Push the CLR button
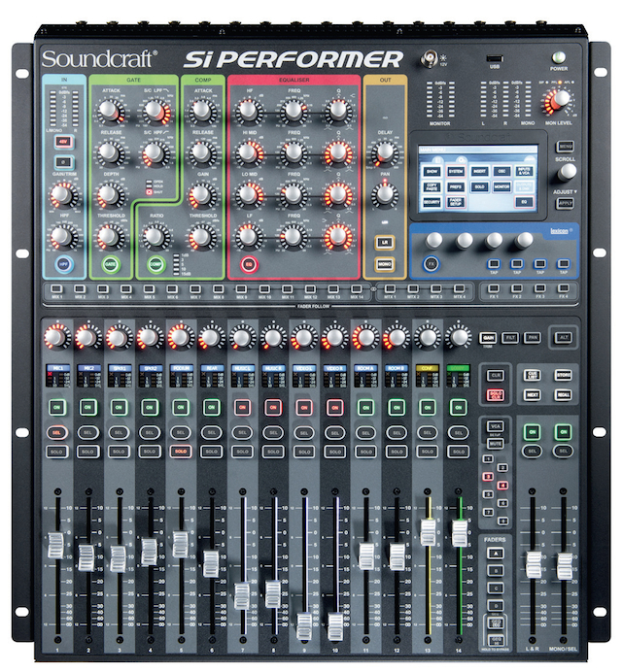This screenshot has height=672, width=622. 496,376
